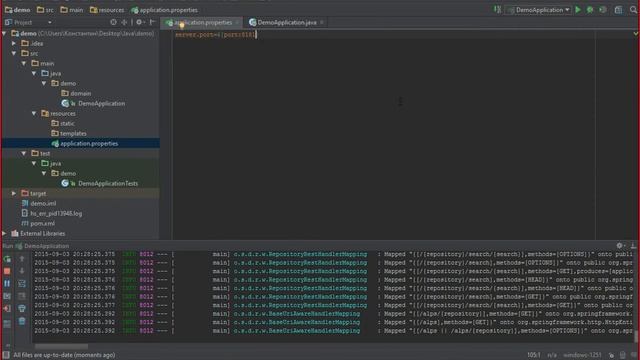Viewport: 640px width, 360px height.
Task: Click the scroll-from-source target icon
Action: click(113, 22)
